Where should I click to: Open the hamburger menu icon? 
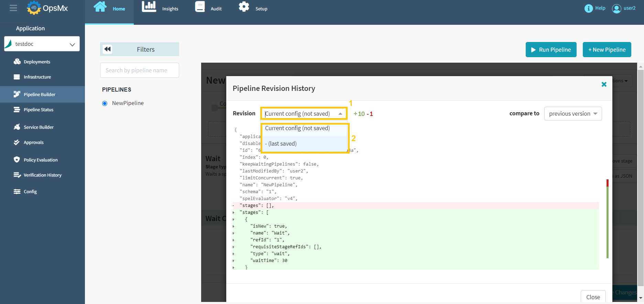(13, 8)
